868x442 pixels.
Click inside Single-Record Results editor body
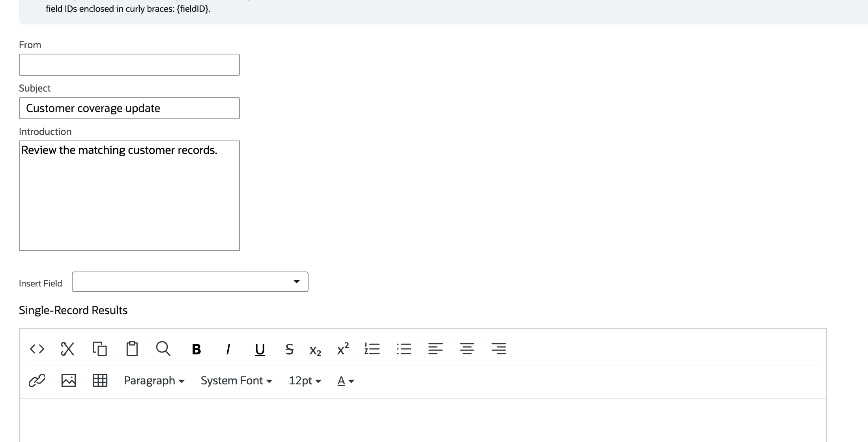click(423, 420)
